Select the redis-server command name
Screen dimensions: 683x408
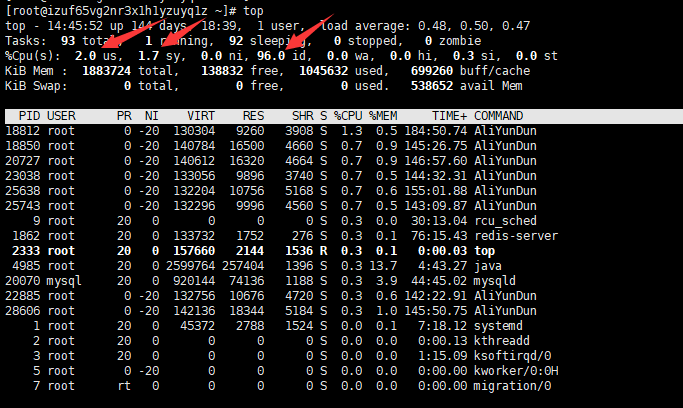click(516, 236)
